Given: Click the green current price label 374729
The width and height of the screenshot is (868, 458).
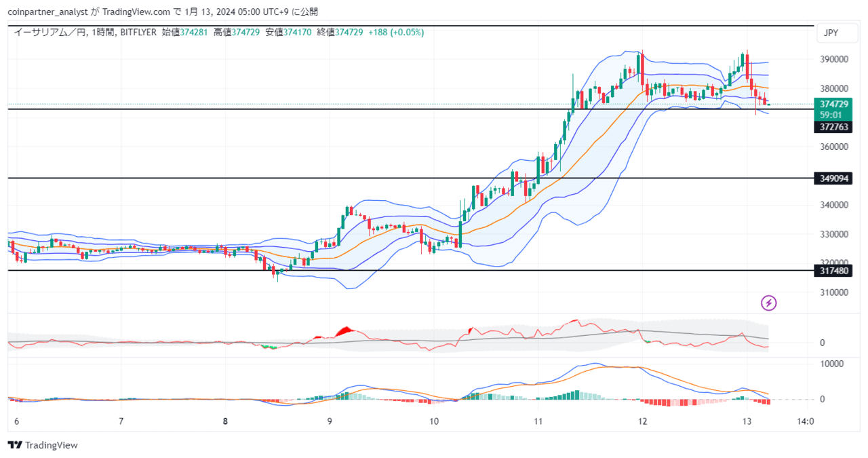Looking at the screenshot, I should (833, 104).
